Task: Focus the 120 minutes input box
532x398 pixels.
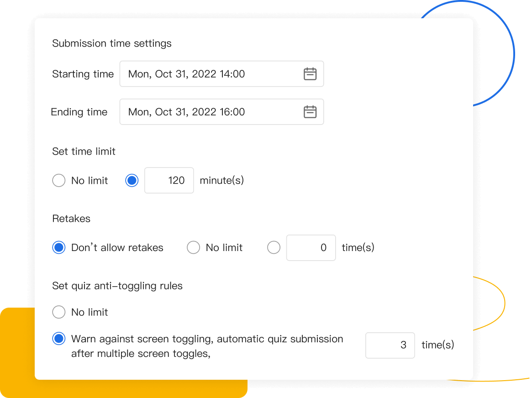Action: (x=169, y=181)
